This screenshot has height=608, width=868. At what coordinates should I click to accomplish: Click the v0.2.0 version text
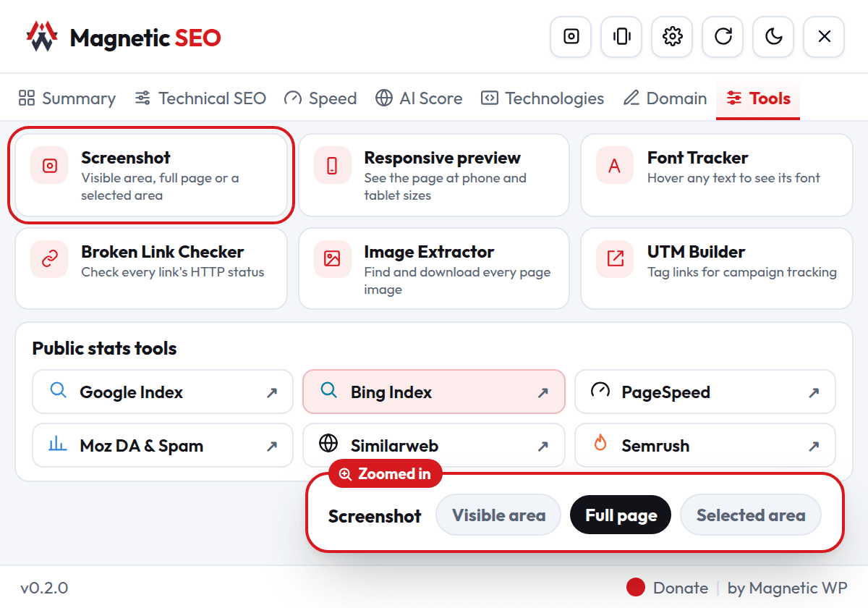click(44, 588)
